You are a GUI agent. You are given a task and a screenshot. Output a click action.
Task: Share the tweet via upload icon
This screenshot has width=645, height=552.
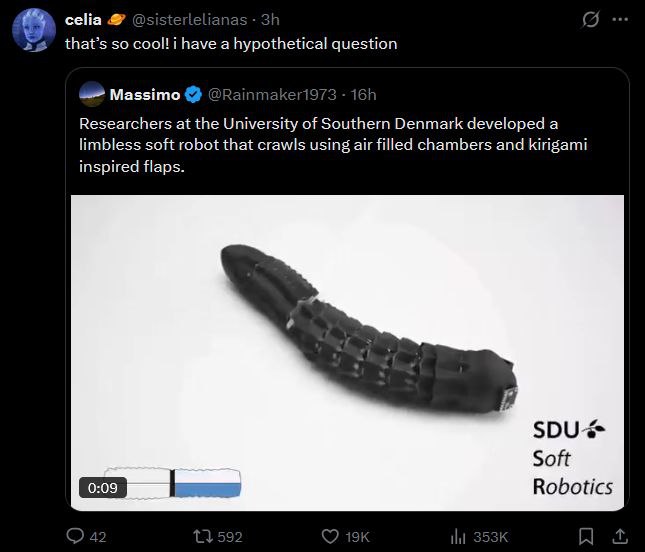pyautogui.click(x=619, y=536)
